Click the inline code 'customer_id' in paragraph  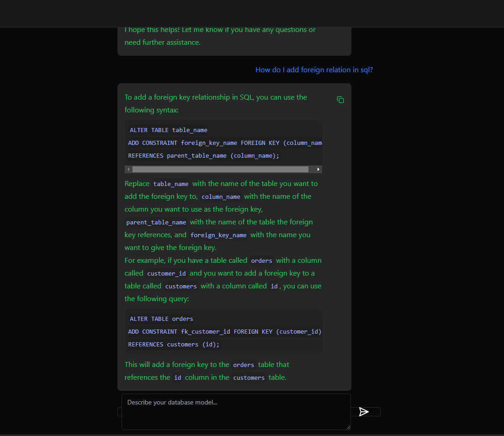click(166, 273)
